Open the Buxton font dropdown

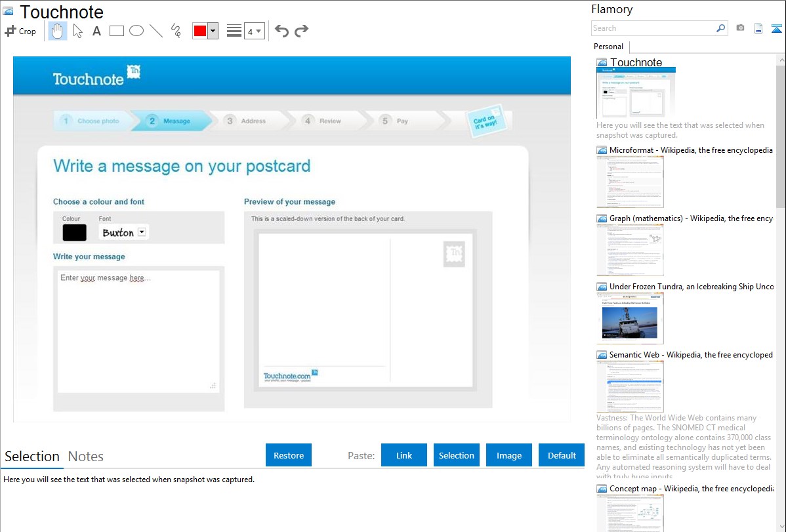point(142,232)
